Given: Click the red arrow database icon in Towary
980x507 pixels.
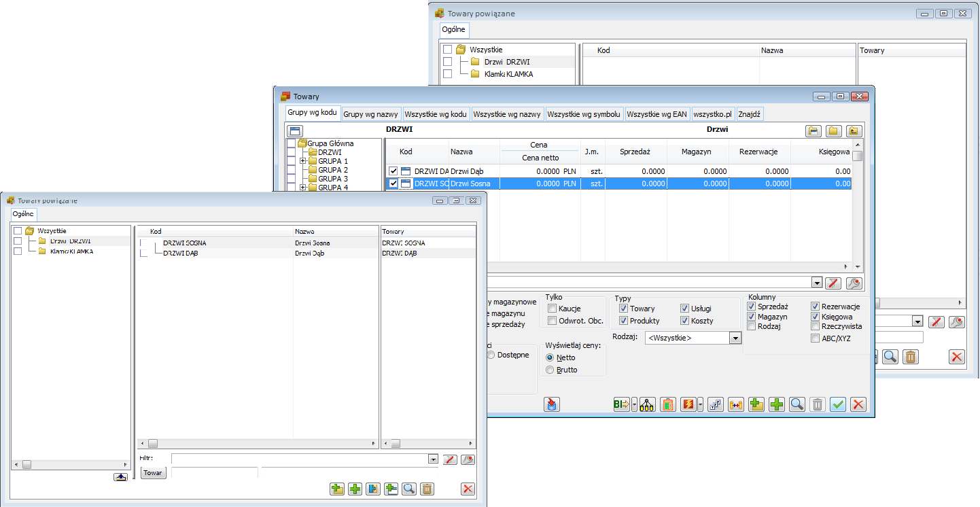Looking at the screenshot, I should coord(551,404).
